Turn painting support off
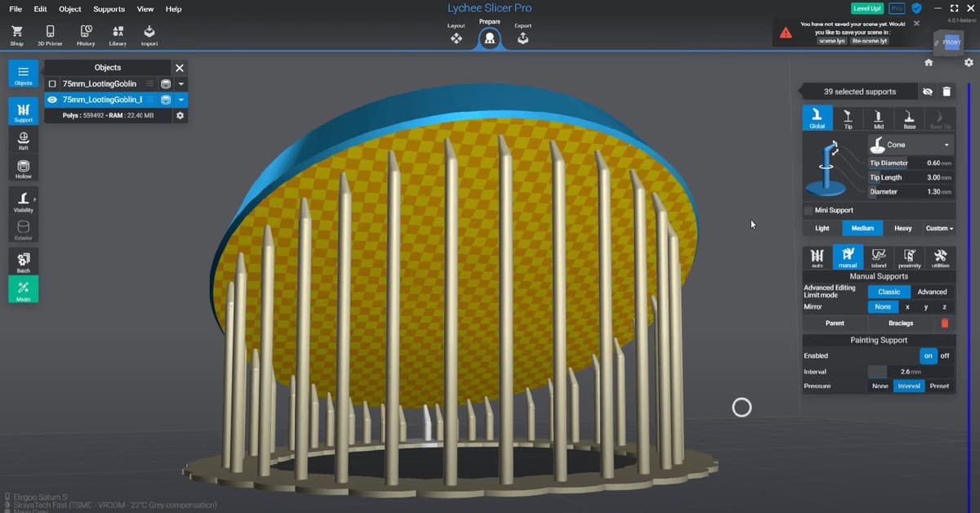Image resolution: width=980 pixels, height=513 pixels. 945,355
